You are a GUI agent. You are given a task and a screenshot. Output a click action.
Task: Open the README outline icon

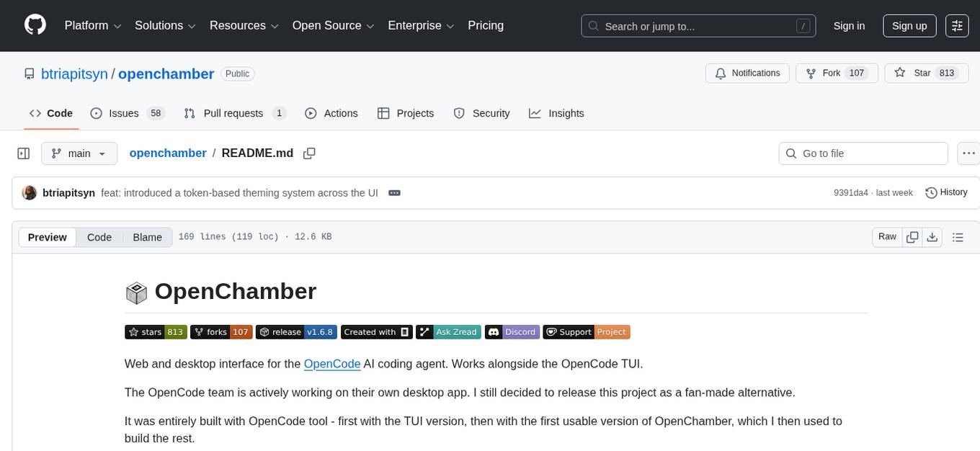coord(958,236)
